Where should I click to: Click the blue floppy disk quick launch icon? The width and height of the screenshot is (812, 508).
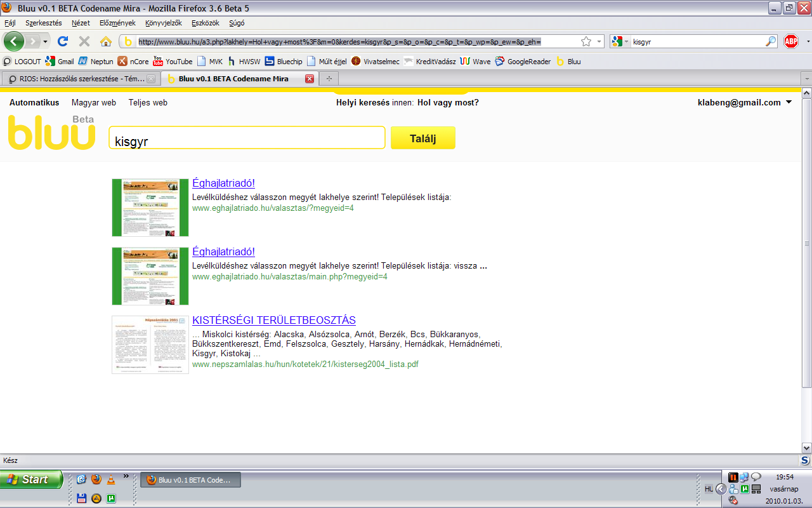coord(82,498)
